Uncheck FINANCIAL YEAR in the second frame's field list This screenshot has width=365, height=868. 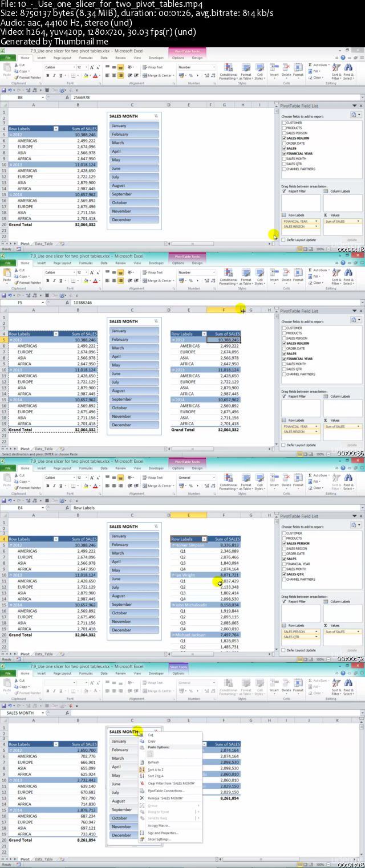click(x=284, y=359)
